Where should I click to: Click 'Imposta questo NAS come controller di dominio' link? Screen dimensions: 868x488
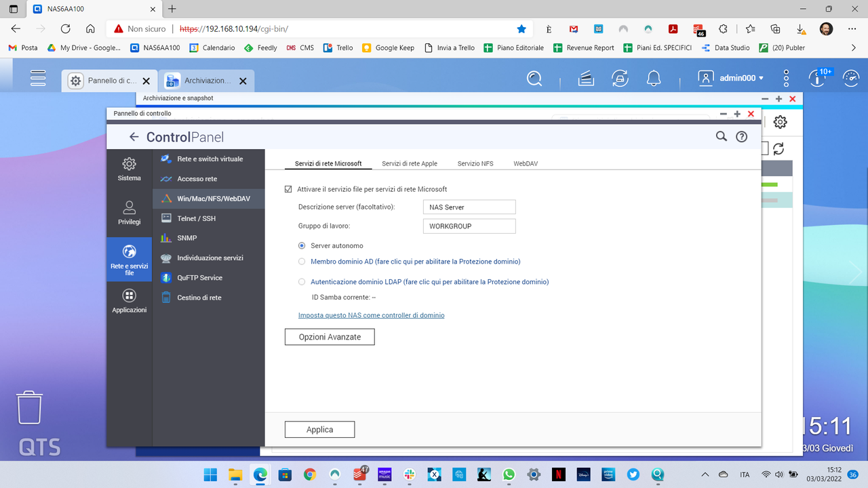tap(372, 315)
